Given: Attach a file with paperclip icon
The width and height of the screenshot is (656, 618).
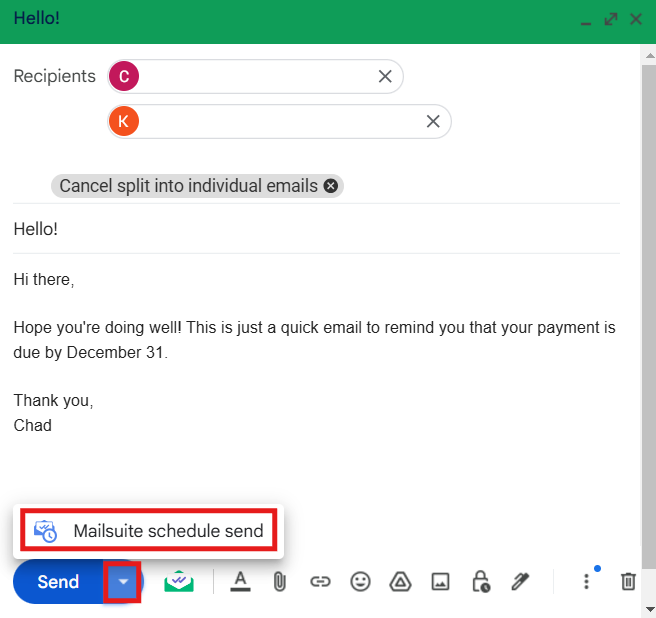Looking at the screenshot, I should pyautogui.click(x=280, y=581).
